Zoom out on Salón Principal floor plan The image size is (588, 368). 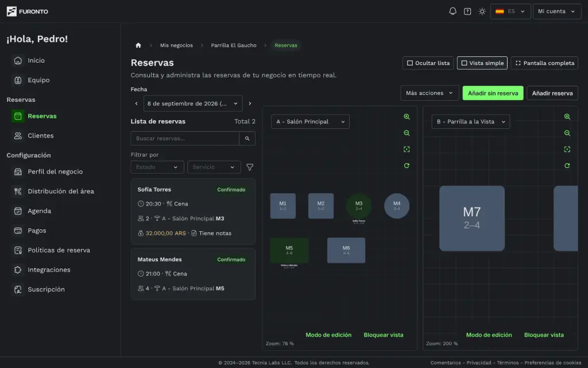point(407,133)
